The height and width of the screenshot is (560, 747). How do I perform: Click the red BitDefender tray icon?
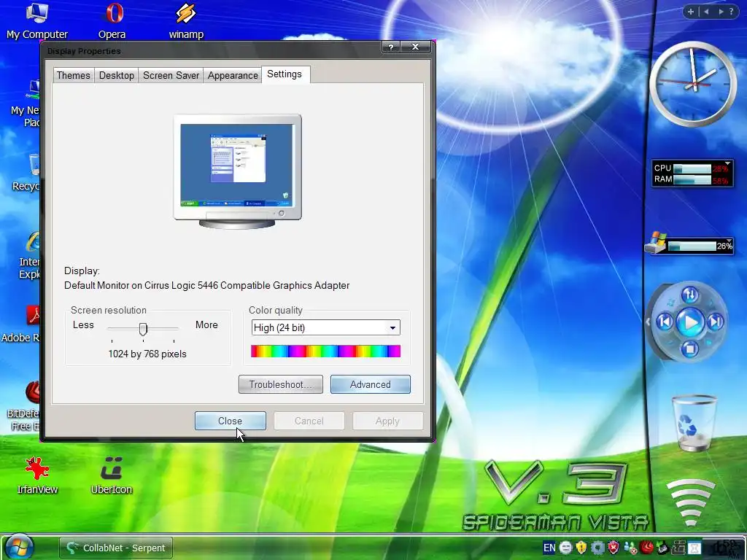tap(646, 548)
